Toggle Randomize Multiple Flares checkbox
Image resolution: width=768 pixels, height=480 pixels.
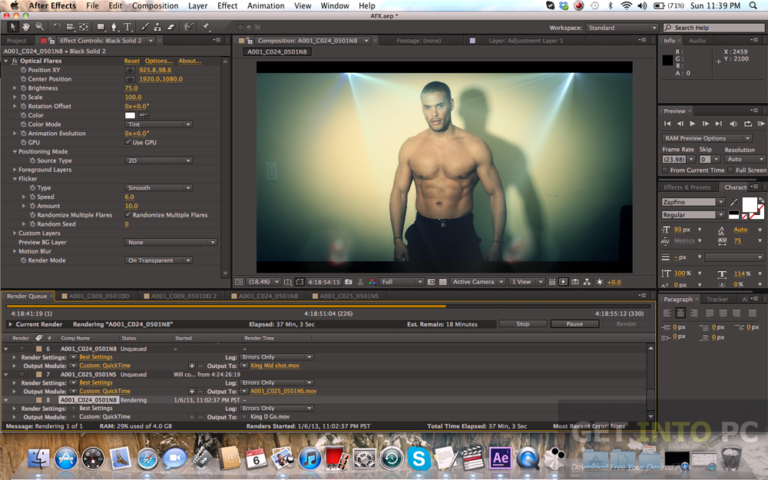[x=128, y=215]
